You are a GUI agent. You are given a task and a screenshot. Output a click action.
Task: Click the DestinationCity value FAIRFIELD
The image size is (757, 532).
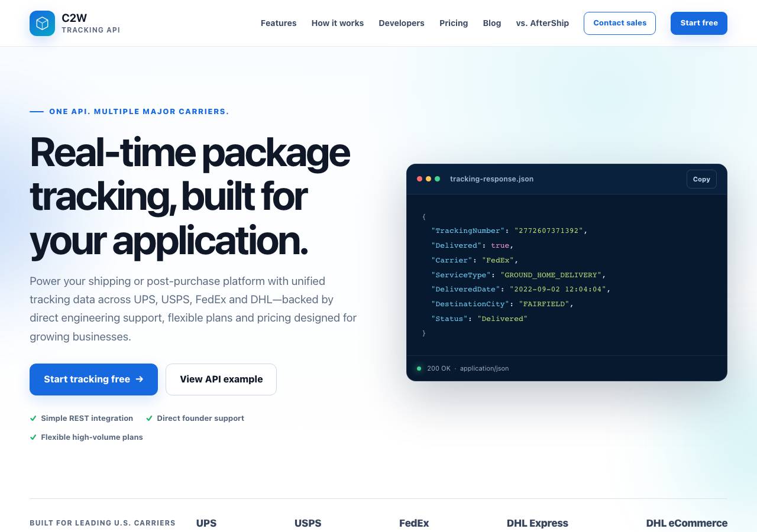click(544, 304)
